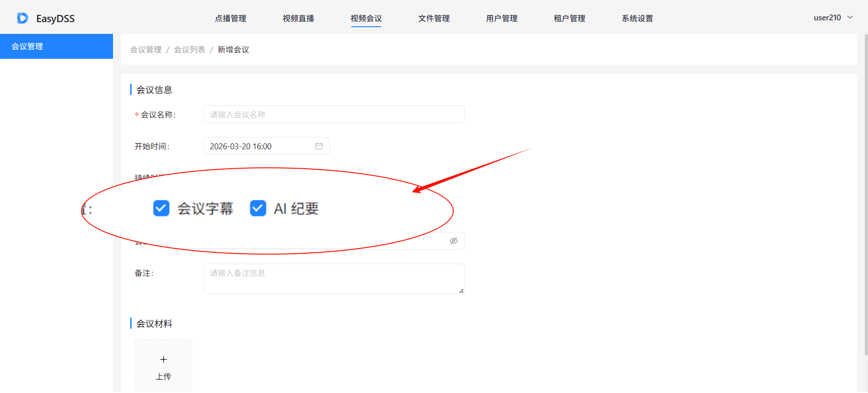Viewport: 868px width, 393px height.
Task: Click into the 备注 textarea
Action: pyautogui.click(x=334, y=279)
